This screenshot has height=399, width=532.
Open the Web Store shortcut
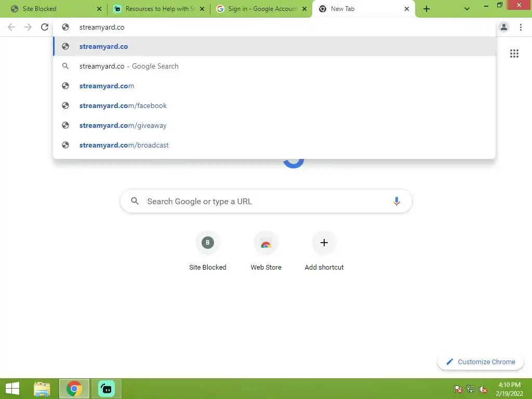click(266, 251)
